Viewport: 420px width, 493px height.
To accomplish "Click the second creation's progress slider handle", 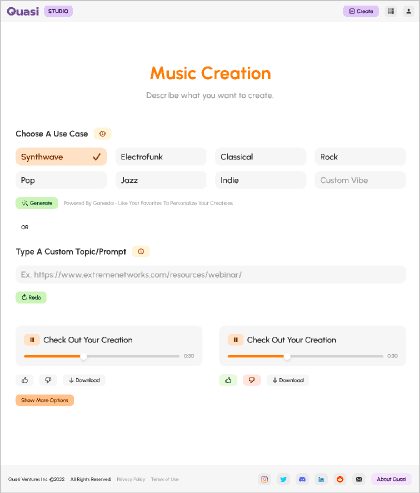I will point(287,356).
